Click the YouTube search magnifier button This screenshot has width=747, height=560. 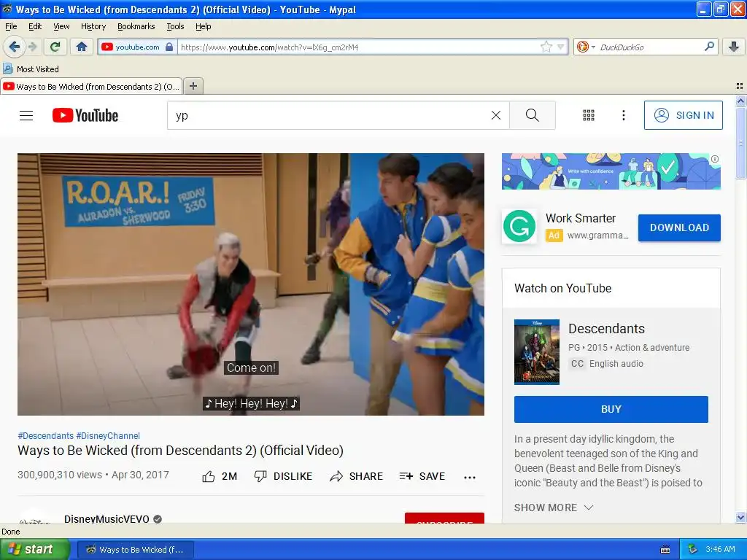[x=532, y=115]
